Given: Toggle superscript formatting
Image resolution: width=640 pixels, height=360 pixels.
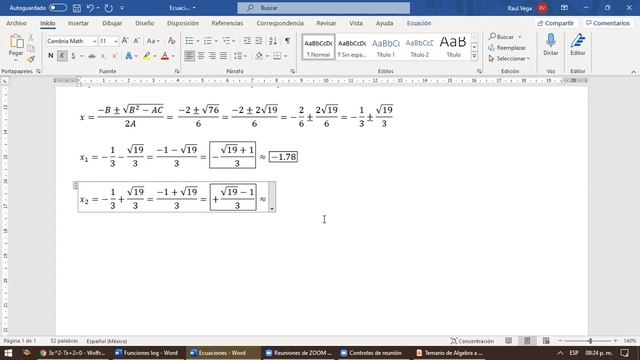Looking at the screenshot, I should point(115,56).
